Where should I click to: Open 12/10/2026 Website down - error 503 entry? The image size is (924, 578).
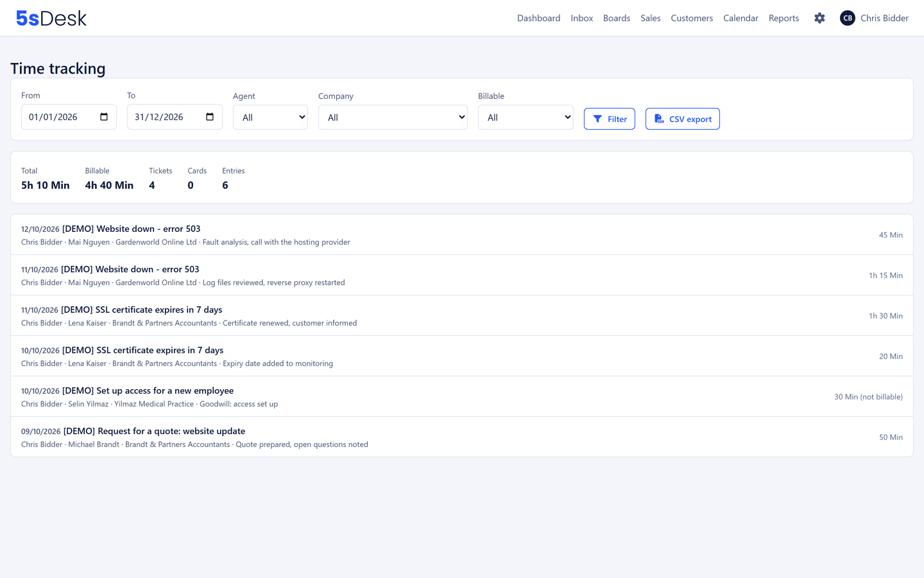pyautogui.click(x=462, y=235)
